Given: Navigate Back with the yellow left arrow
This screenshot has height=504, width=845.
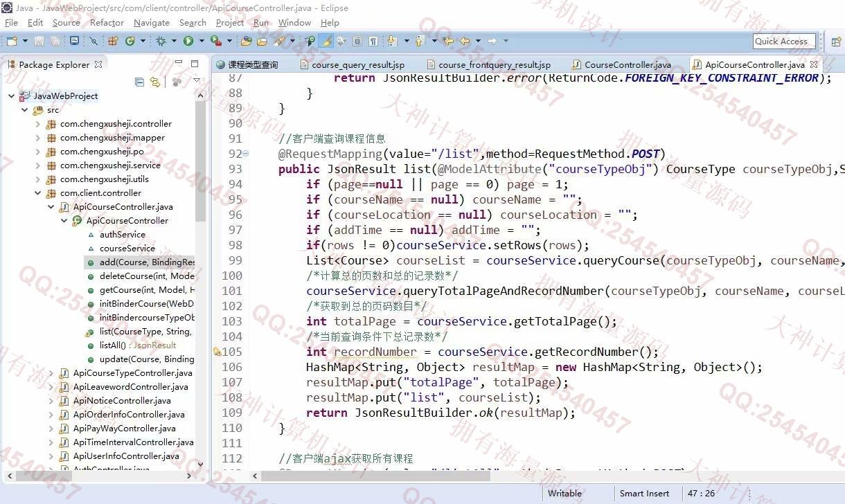Looking at the screenshot, I should point(464,42).
